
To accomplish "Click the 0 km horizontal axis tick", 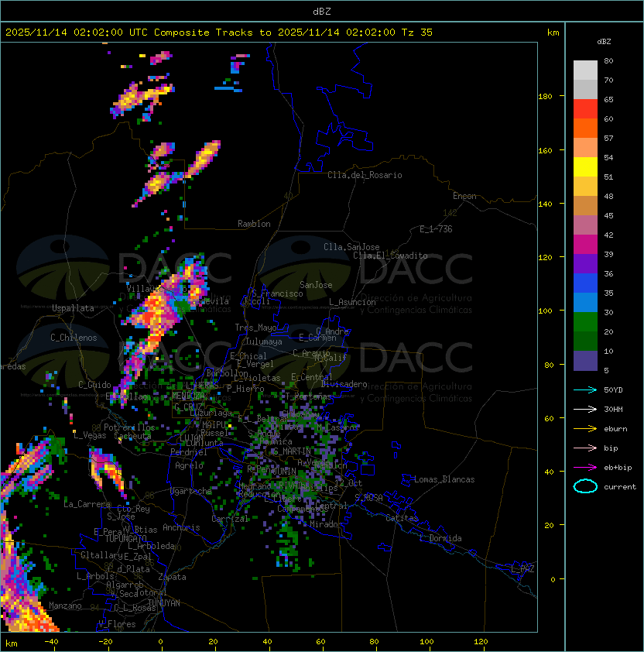I will (x=161, y=642).
